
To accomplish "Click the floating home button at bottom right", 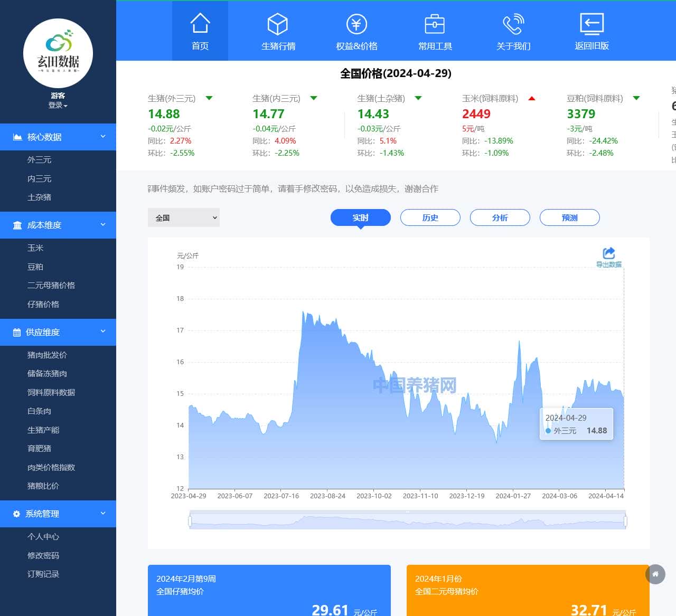I will [x=655, y=574].
